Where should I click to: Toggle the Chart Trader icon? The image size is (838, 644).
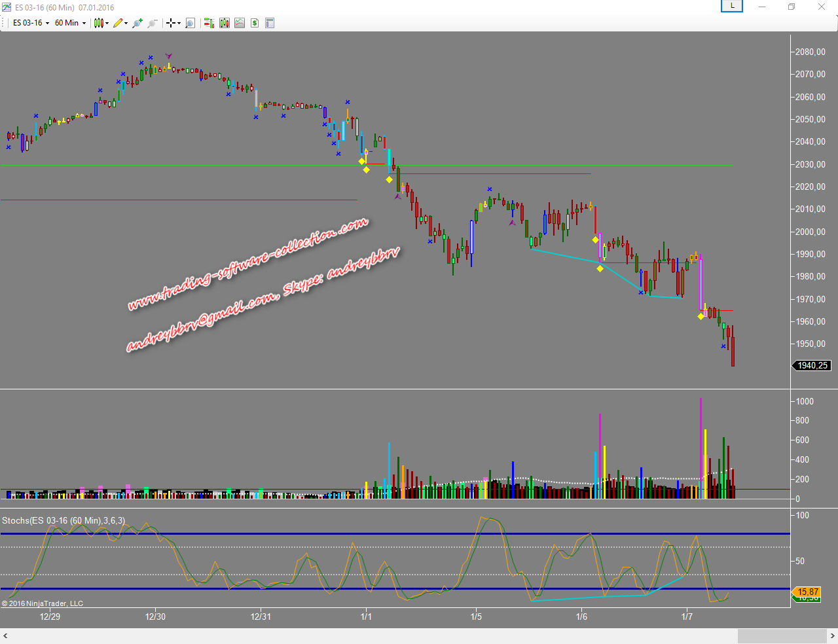click(x=209, y=23)
